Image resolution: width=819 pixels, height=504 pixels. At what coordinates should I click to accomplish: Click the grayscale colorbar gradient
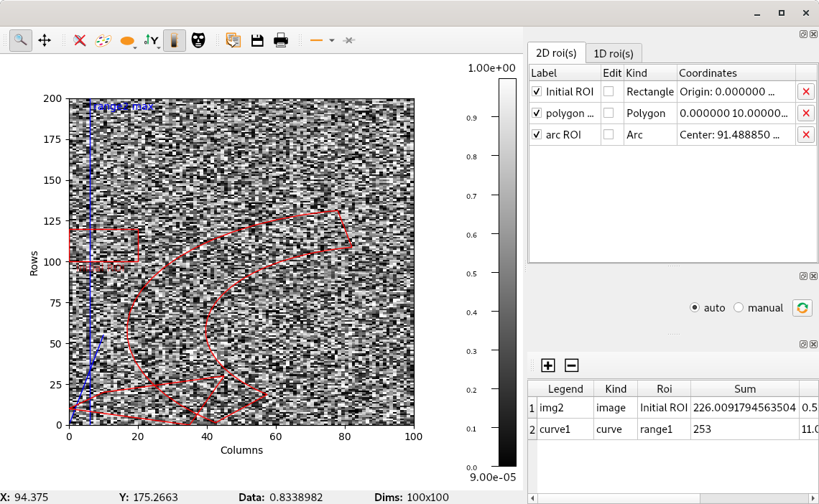pyautogui.click(x=506, y=273)
